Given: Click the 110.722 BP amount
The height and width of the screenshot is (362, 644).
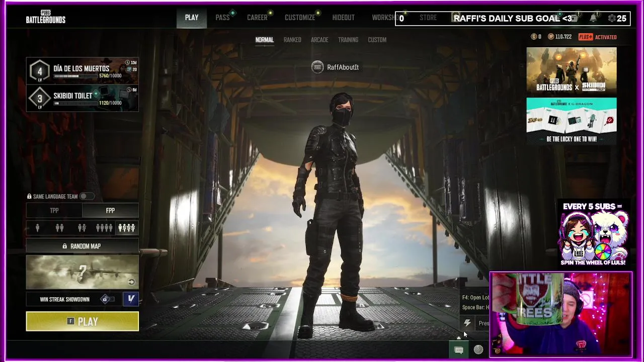Looking at the screenshot, I should tap(563, 37).
